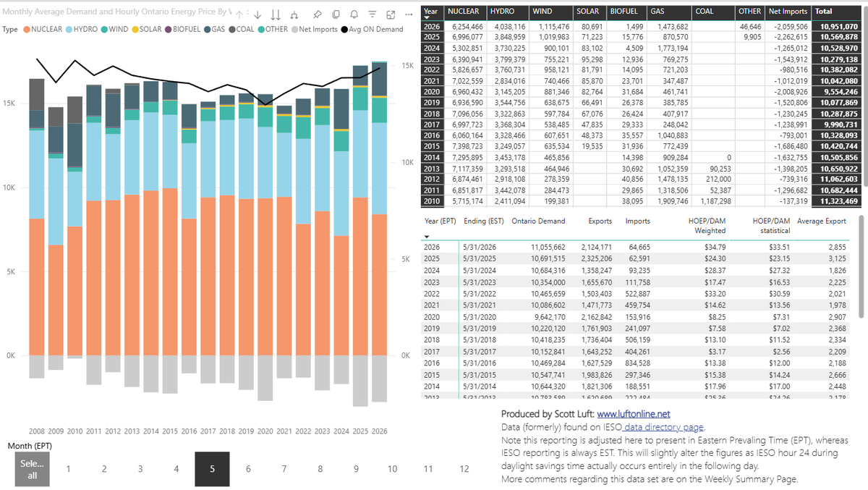This screenshot has width=868, height=490.
Task: Select month 12 in the slicer
Action: [x=464, y=469]
